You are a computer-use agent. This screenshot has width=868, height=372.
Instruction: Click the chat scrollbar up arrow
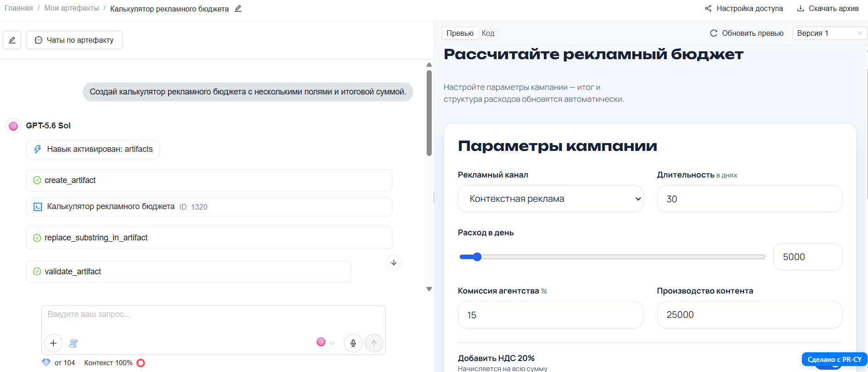429,65
